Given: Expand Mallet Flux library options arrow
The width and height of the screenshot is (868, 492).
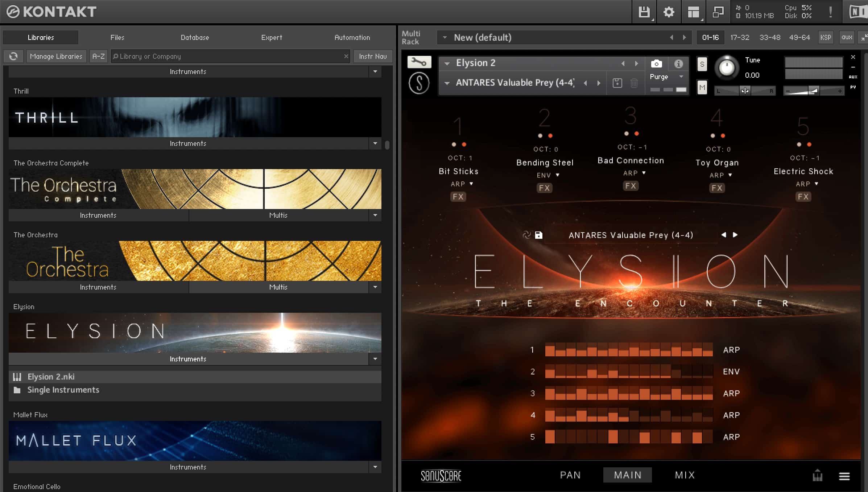Looking at the screenshot, I should click(375, 467).
